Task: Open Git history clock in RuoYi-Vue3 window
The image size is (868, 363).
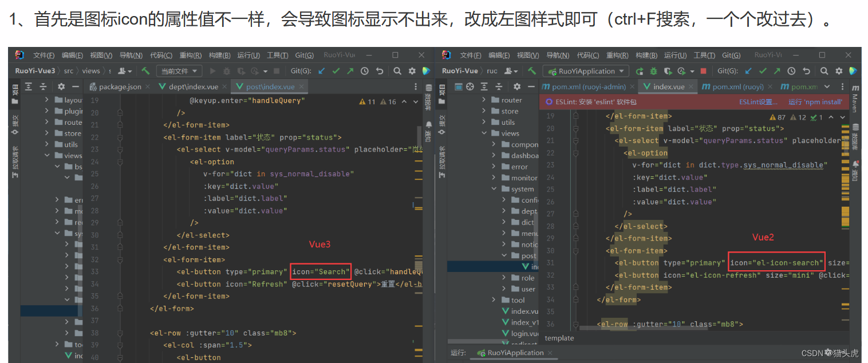Action: coord(365,71)
